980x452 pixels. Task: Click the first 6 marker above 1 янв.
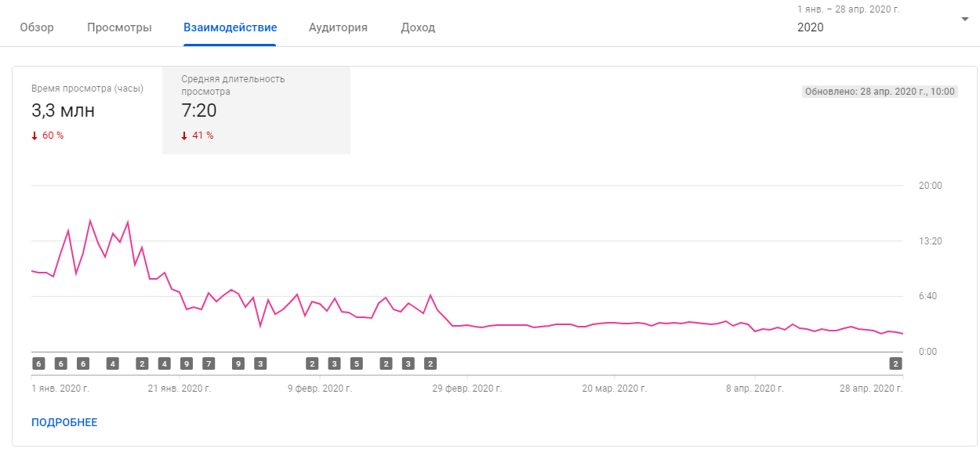click(x=38, y=363)
